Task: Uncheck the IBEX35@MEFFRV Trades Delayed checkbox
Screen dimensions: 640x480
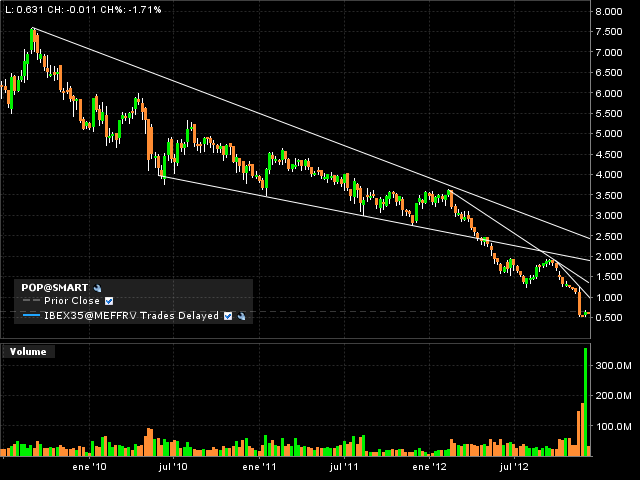Action: click(x=228, y=316)
